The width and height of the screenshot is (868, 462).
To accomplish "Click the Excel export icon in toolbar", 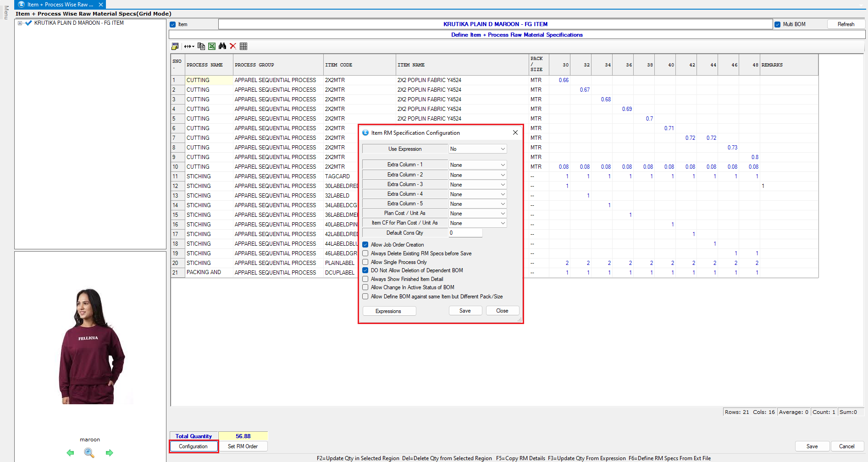I will coord(212,46).
